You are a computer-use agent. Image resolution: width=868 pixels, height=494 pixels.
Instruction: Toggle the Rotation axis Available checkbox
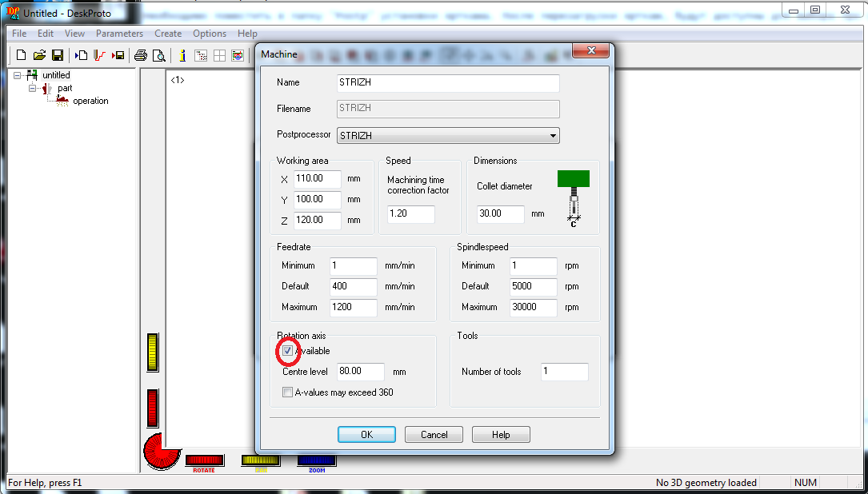(287, 351)
